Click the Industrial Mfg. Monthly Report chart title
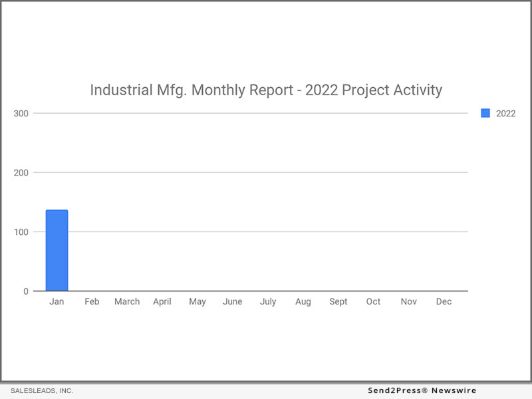 coord(266,90)
